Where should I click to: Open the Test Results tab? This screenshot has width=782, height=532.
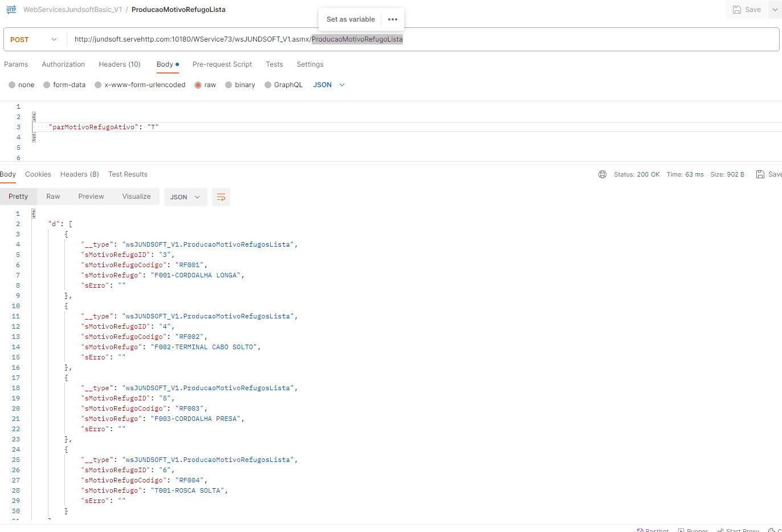point(128,174)
